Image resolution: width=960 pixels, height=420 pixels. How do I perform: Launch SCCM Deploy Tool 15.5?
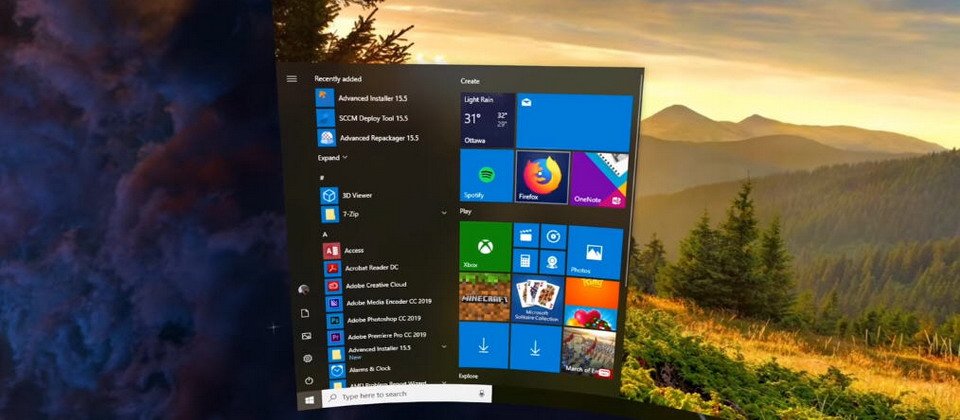372,117
